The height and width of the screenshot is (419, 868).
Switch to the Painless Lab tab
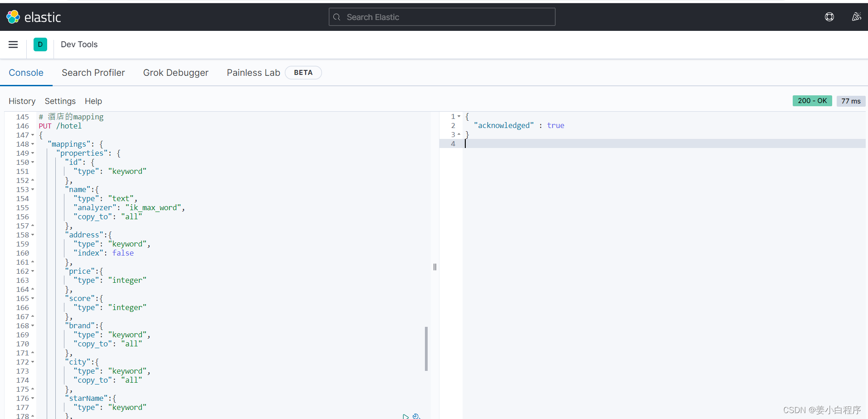click(253, 73)
